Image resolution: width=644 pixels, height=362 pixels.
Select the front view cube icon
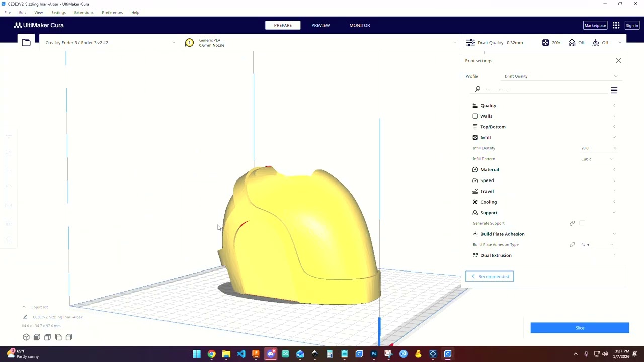click(x=37, y=337)
